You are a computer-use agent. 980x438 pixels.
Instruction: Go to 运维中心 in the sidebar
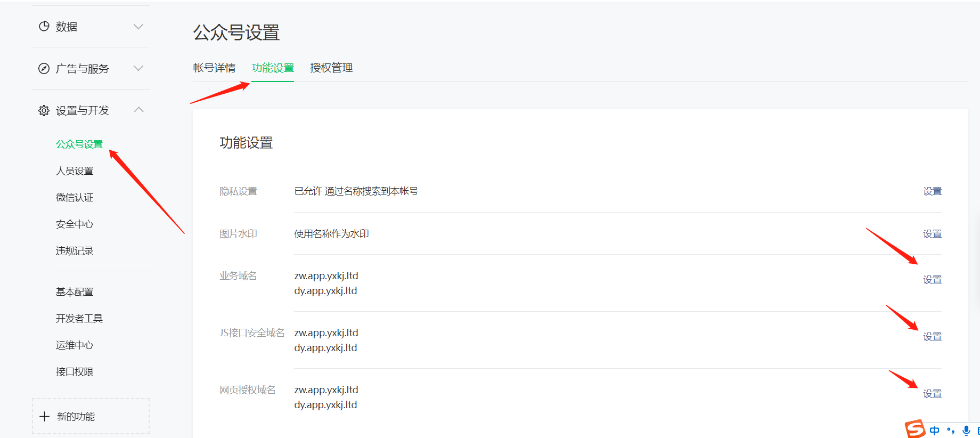pyautogui.click(x=75, y=345)
